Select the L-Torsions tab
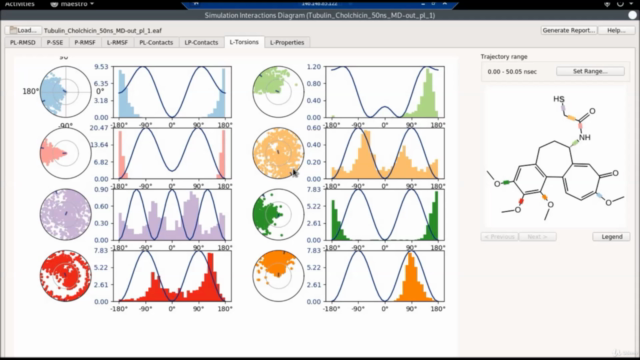Screen dimensions: 640x360 (244, 42)
